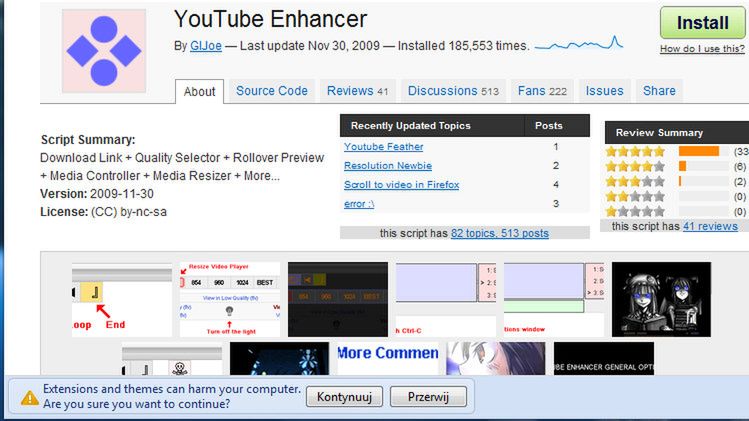This screenshot has width=749, height=421.
Task: Click the YouTube Enhancer script logo icon
Action: click(x=104, y=51)
